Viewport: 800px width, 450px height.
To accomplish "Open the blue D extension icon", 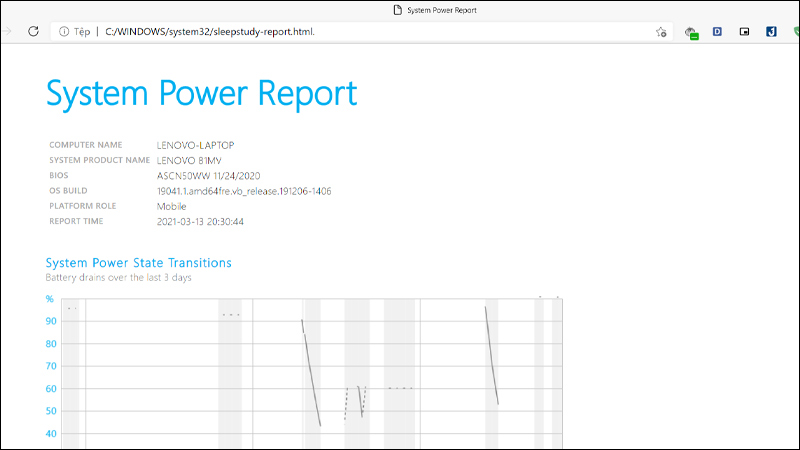I will (x=717, y=32).
